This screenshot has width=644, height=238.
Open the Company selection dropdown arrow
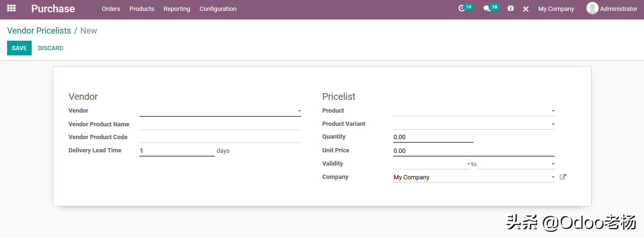tap(553, 177)
